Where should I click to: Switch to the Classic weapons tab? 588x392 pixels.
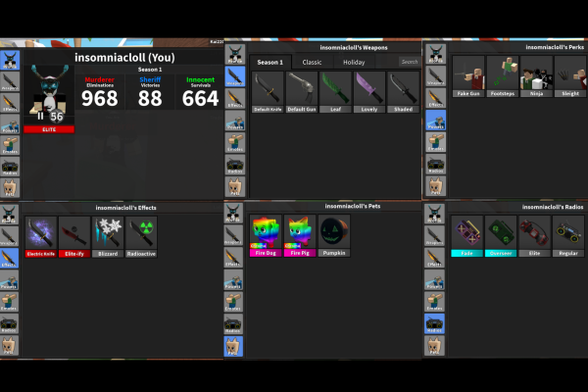pyautogui.click(x=312, y=63)
